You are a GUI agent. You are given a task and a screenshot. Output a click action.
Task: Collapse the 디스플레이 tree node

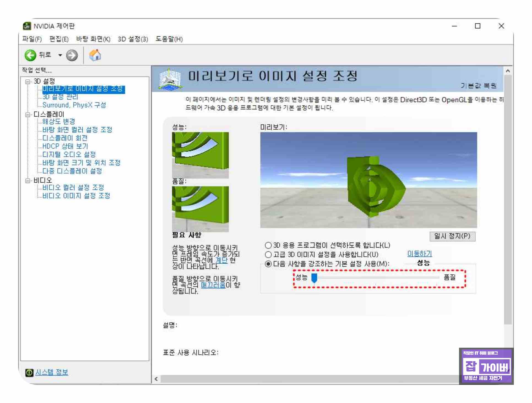(x=28, y=115)
